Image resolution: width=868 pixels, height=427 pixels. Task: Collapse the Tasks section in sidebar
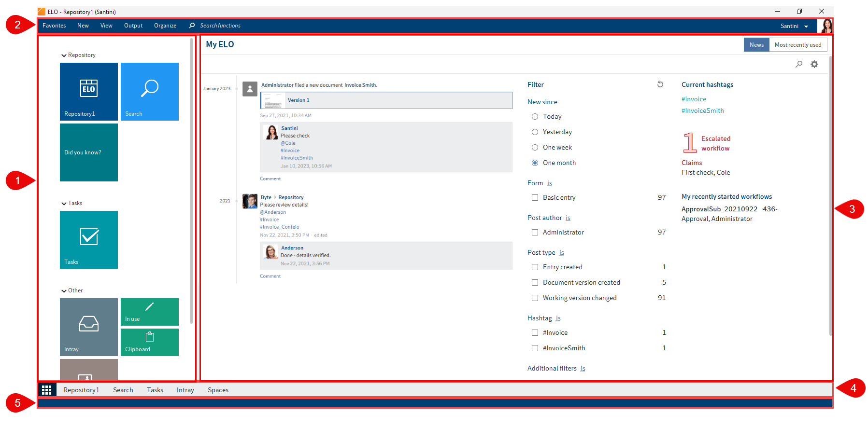[64, 204]
